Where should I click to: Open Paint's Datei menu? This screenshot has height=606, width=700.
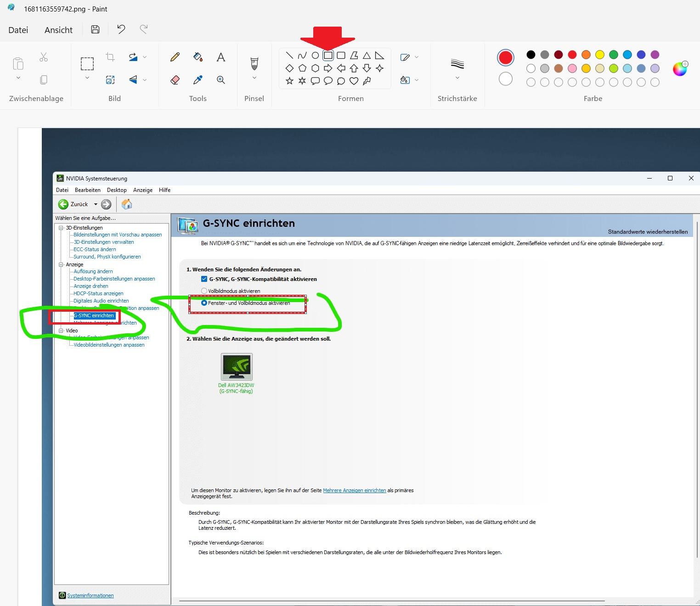pyautogui.click(x=18, y=30)
